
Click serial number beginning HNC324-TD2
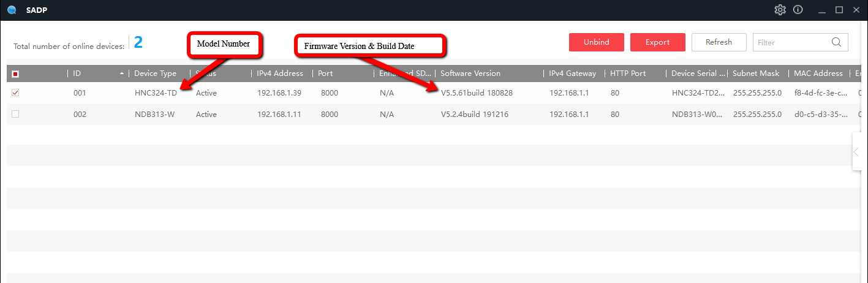click(698, 93)
